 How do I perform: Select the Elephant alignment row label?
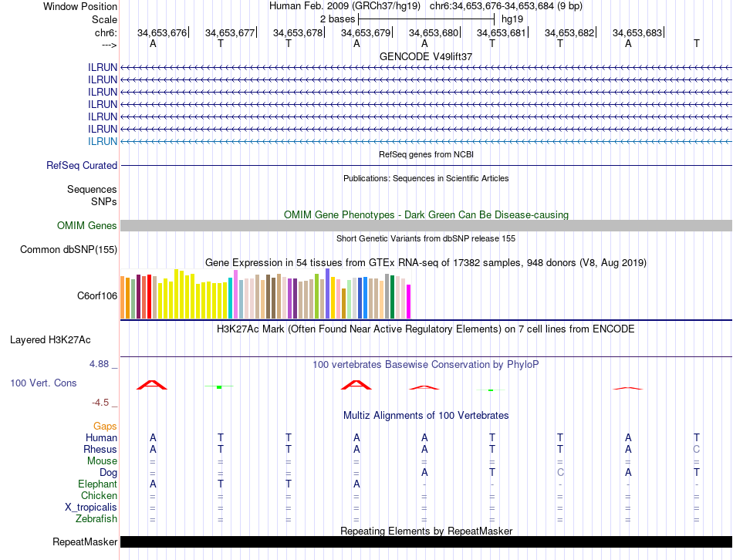(96, 484)
